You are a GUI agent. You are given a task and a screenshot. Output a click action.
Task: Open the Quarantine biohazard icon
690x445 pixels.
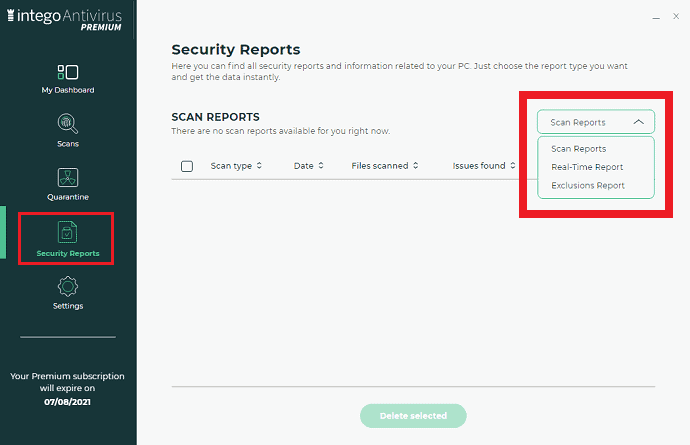tap(68, 178)
